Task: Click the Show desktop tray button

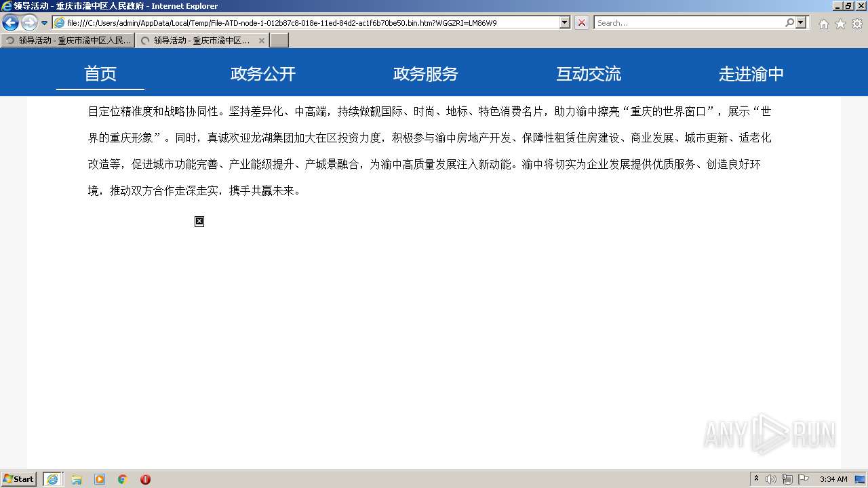Action: pos(861,479)
